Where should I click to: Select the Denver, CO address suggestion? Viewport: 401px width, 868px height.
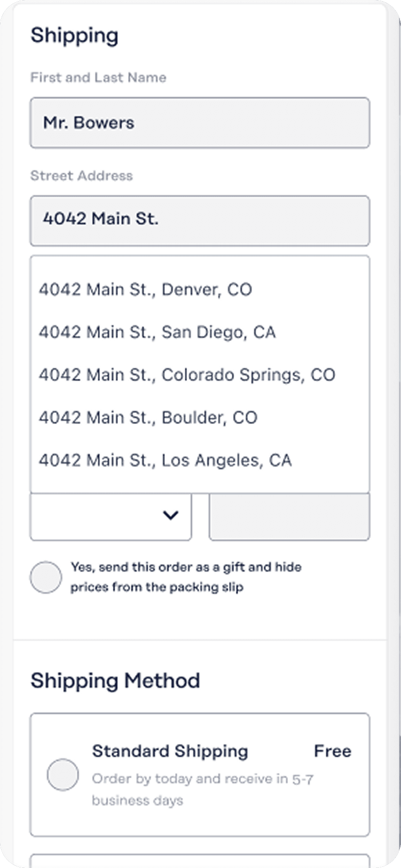(x=145, y=290)
